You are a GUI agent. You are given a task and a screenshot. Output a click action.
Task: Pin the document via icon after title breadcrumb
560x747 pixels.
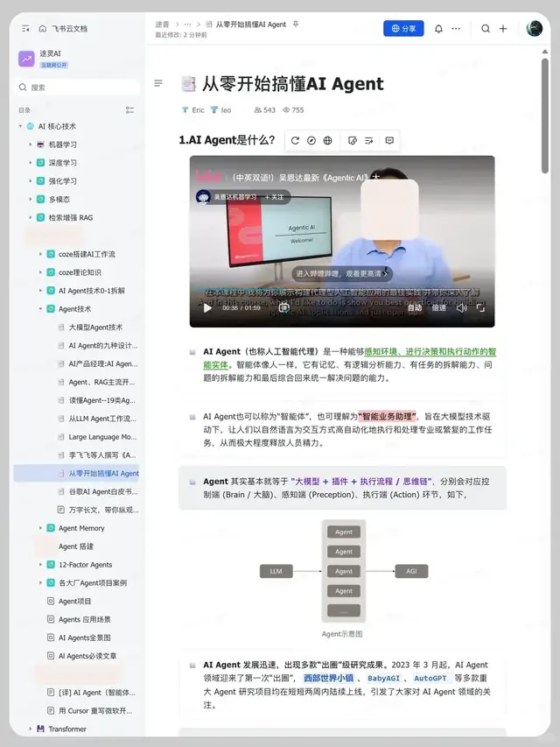click(296, 24)
